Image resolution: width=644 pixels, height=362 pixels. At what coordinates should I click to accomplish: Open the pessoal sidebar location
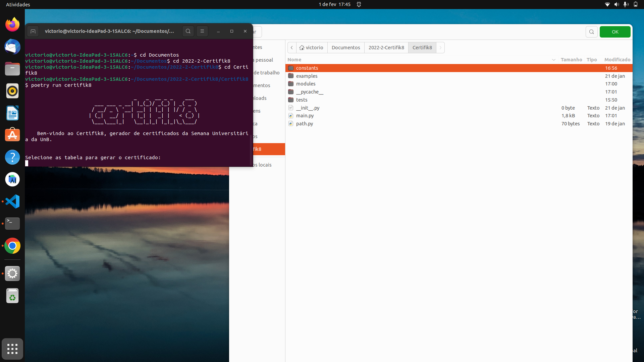tap(269, 60)
